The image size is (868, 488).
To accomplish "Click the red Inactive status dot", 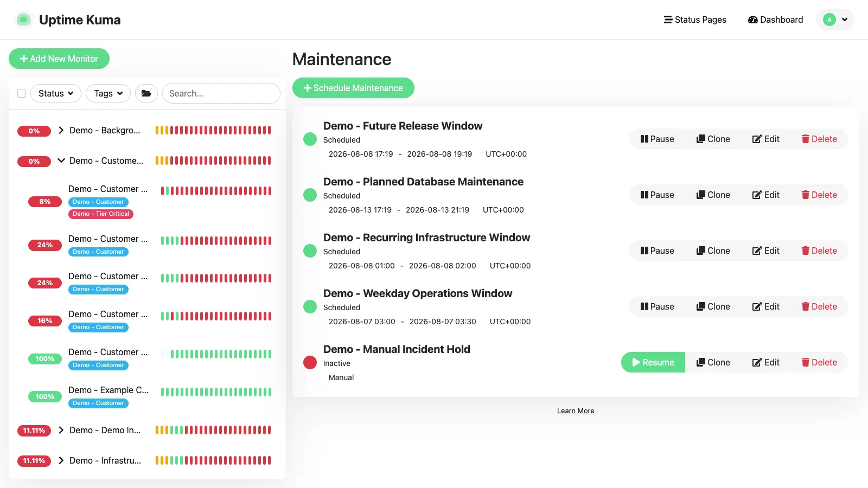I will click(x=310, y=362).
